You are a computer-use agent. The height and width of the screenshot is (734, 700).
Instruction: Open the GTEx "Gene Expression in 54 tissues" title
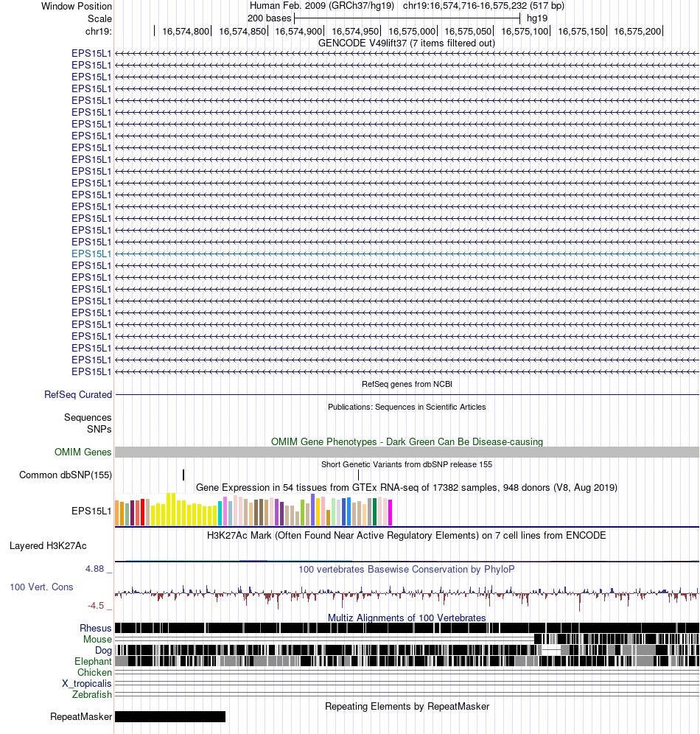click(x=407, y=487)
